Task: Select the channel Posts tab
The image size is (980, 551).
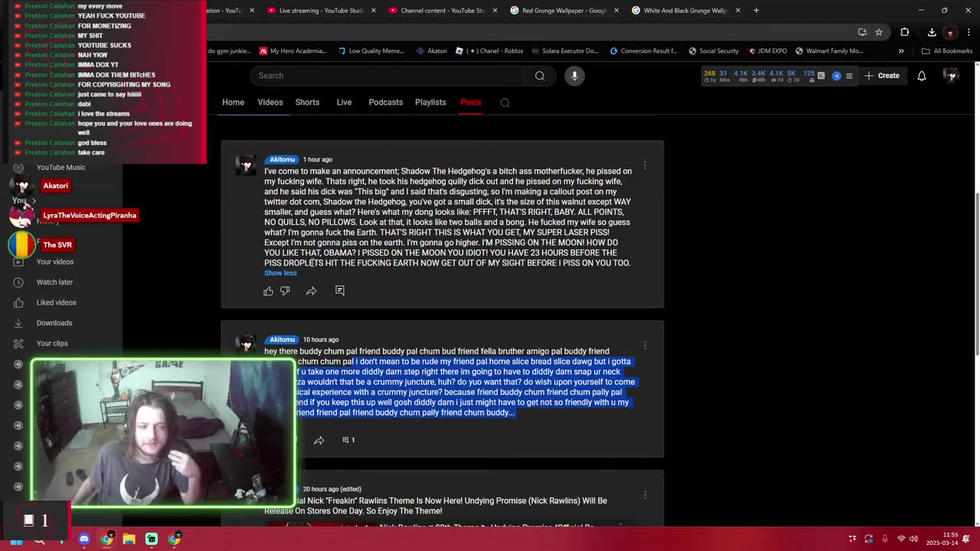Action: pos(471,103)
